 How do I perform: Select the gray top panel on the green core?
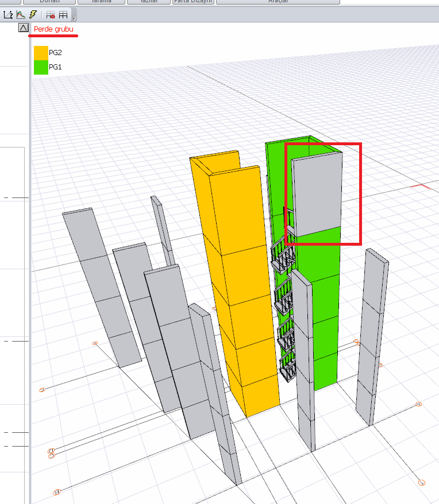[x=317, y=195]
